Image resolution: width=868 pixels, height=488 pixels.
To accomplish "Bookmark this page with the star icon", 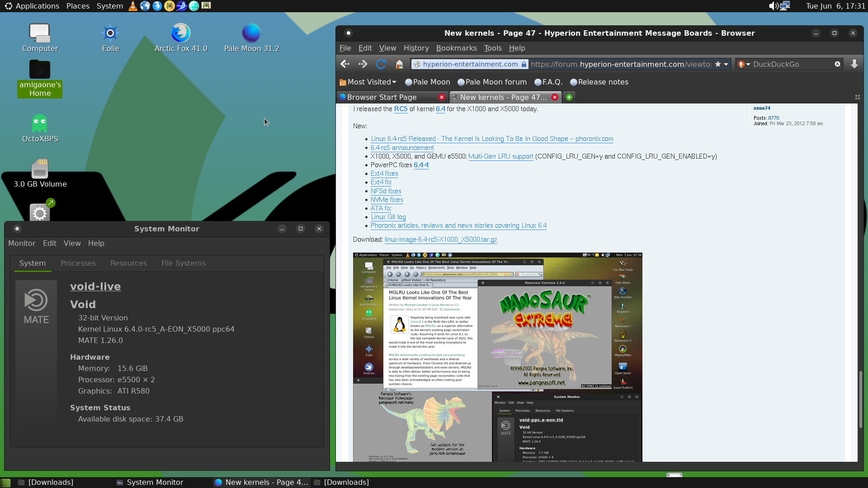I will point(717,64).
